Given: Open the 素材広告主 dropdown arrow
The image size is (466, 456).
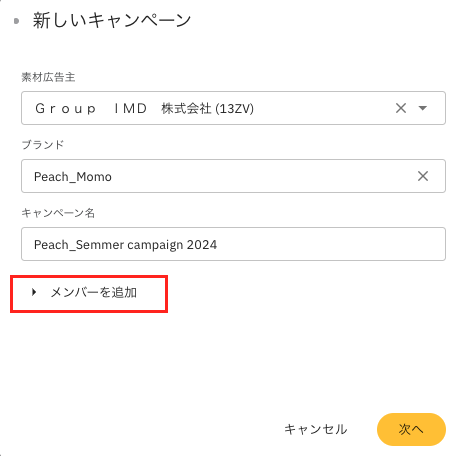Looking at the screenshot, I should pyautogui.click(x=423, y=108).
